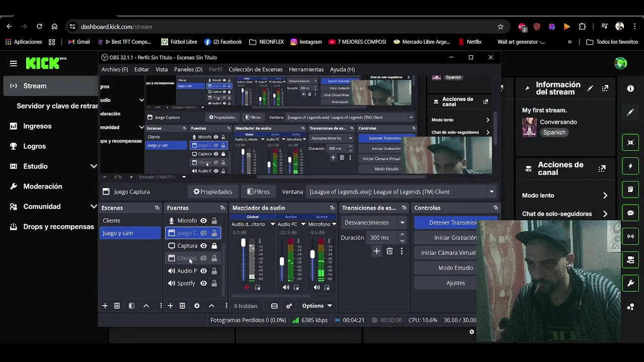644x362 pixels.
Task: Toggle the mixer layout icon beside 0 hidden
Action: [274, 306]
